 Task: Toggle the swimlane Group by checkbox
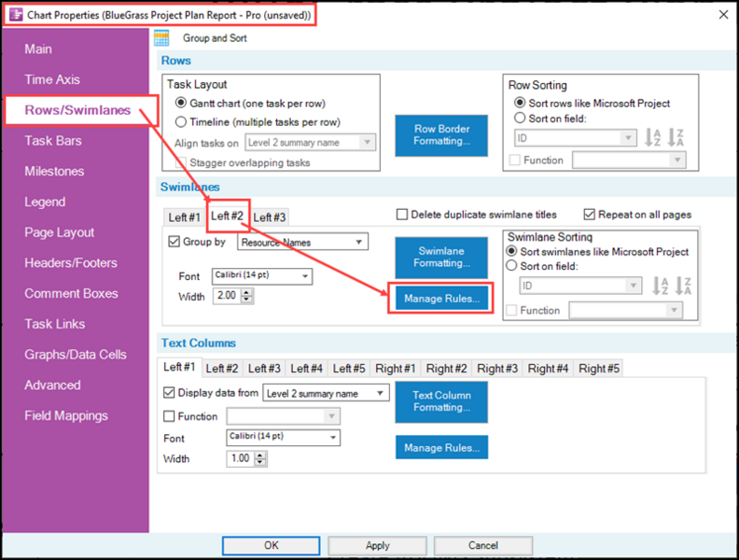pos(174,242)
